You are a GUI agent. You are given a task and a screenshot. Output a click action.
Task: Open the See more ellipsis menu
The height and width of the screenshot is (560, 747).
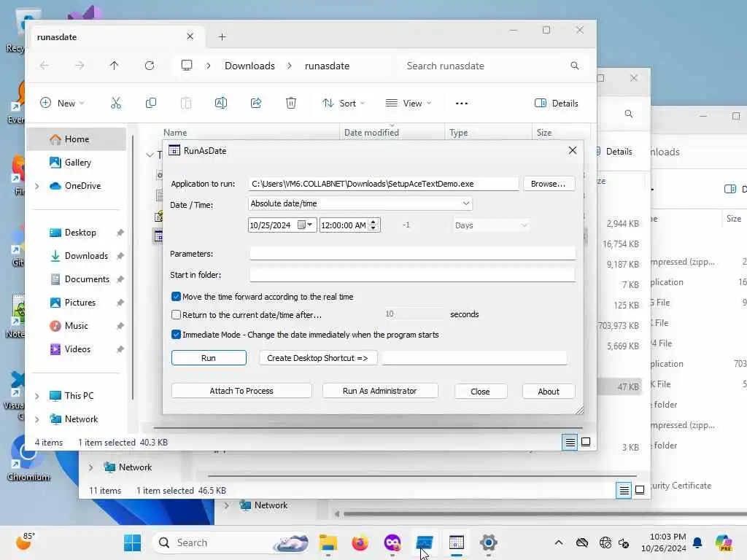pyautogui.click(x=461, y=104)
